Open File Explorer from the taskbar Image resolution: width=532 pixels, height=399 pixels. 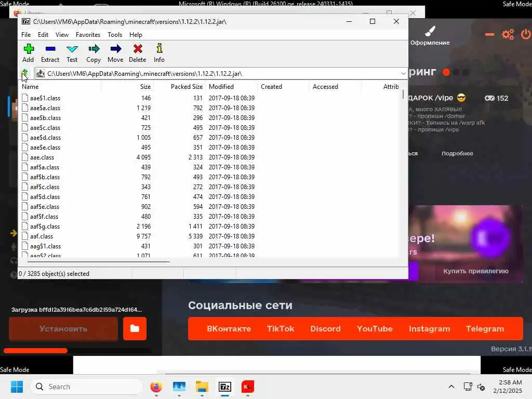click(202, 387)
